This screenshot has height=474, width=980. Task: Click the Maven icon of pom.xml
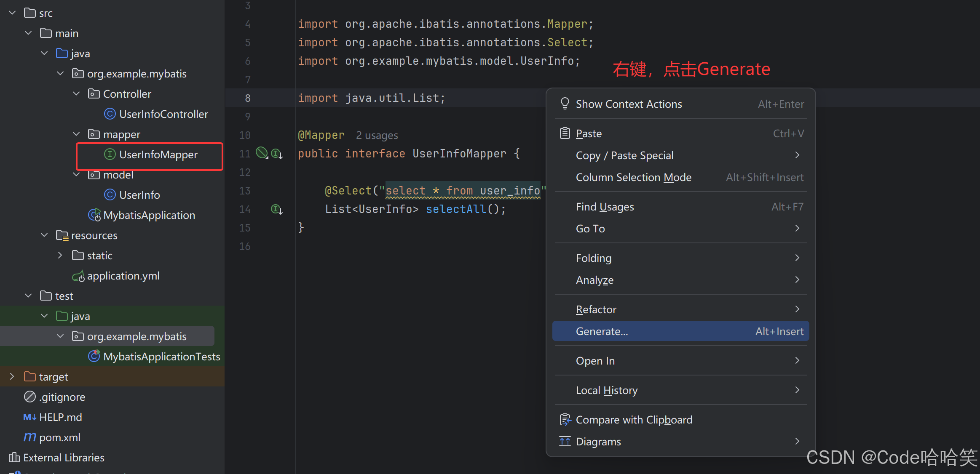click(29, 437)
